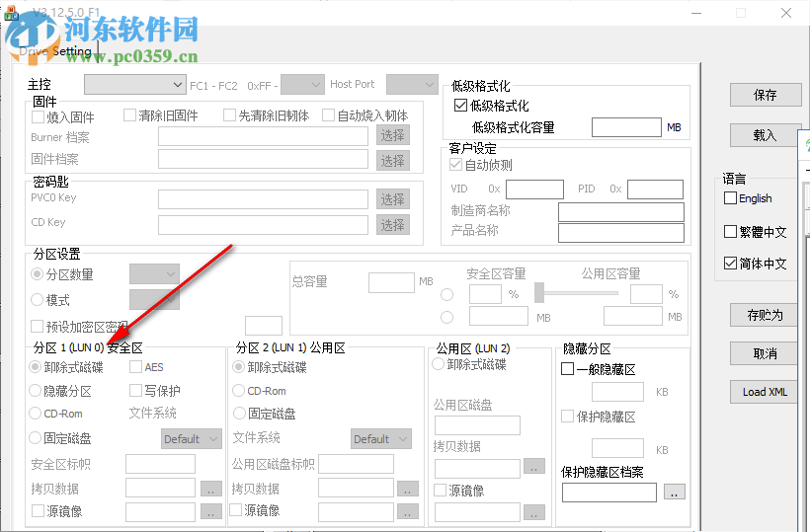Image resolution: width=810 pixels, height=532 pixels.
Task: Close the window with X button
Action: (786, 13)
